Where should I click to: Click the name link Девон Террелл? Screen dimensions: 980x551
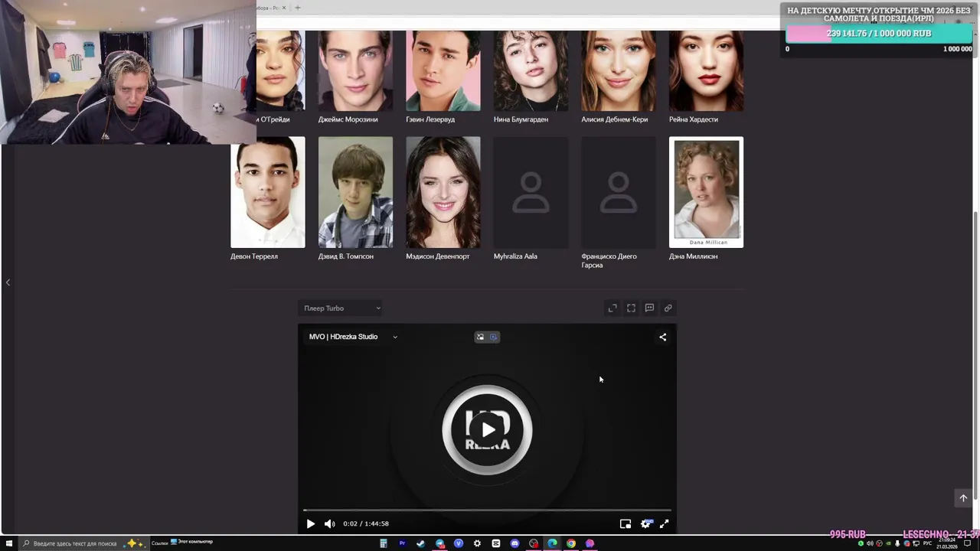point(254,256)
